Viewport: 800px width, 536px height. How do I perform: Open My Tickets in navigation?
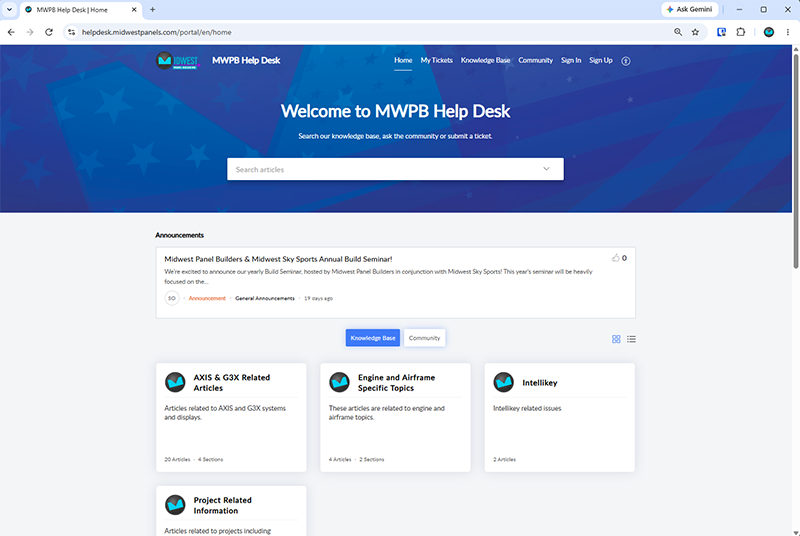click(436, 60)
